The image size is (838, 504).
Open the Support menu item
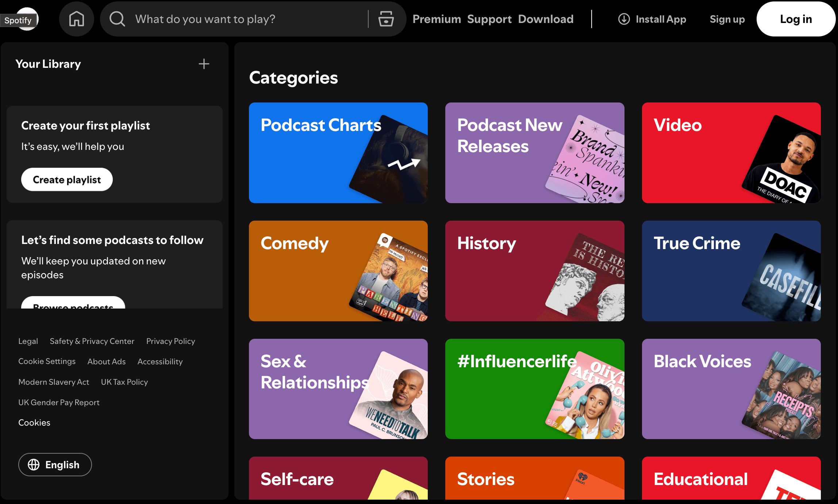(489, 19)
